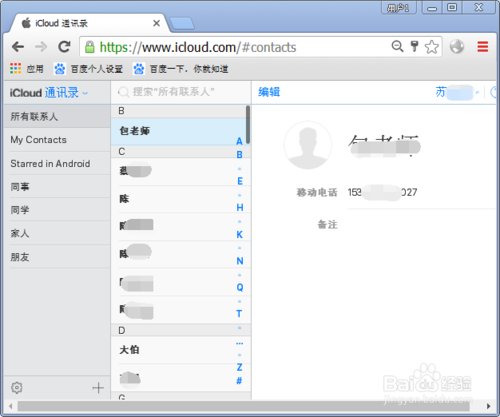
Task: Close the iCloud 通讯录 tab
Action: (x=156, y=23)
